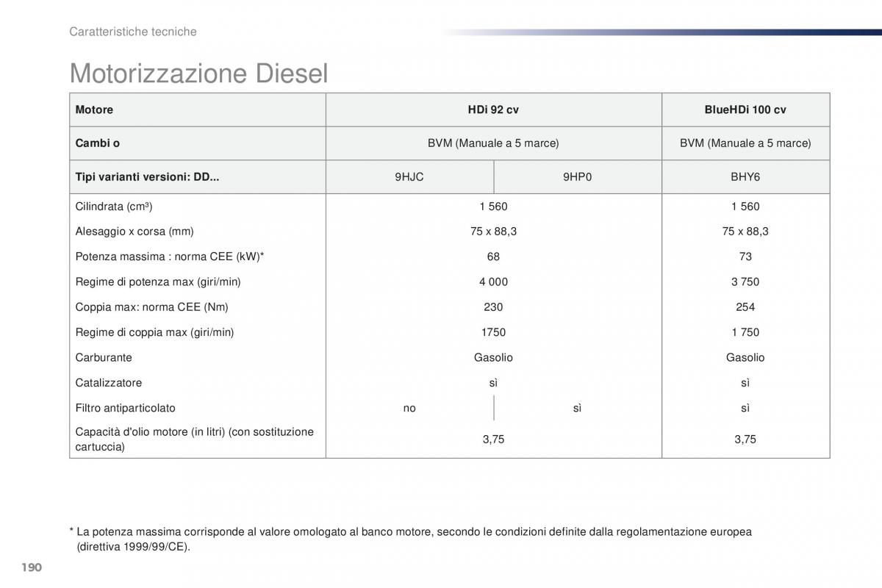Click the "3 750" giri/min value
The height and width of the screenshot is (588, 882).
click(x=745, y=282)
